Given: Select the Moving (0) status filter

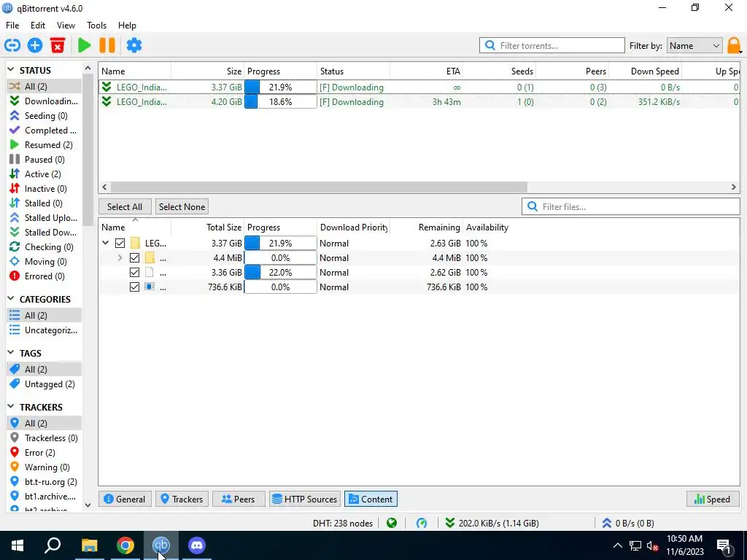Looking at the screenshot, I should tap(44, 262).
